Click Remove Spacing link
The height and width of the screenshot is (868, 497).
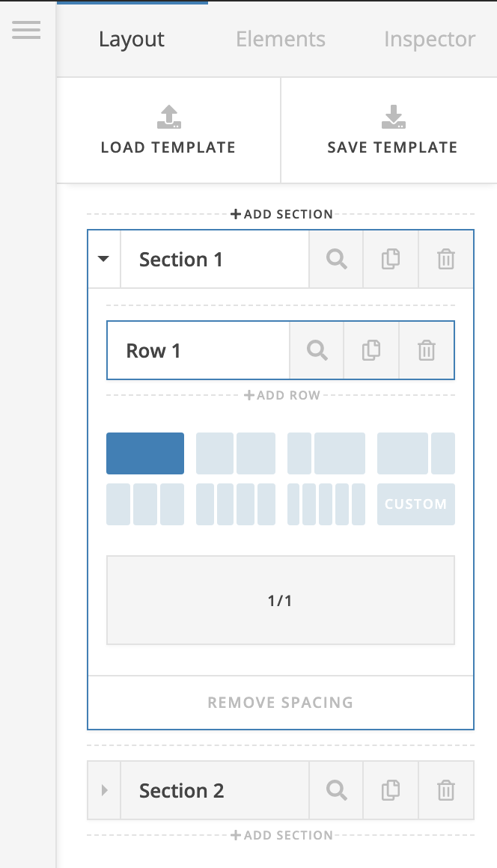(281, 702)
